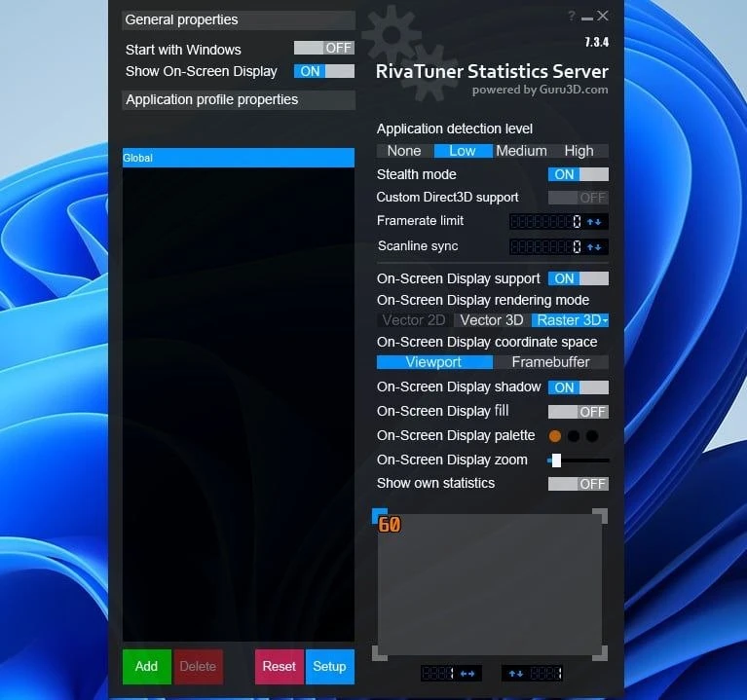The height and width of the screenshot is (700, 747).
Task: Snap OSD to bottom-right corner marker
Action: click(x=600, y=653)
